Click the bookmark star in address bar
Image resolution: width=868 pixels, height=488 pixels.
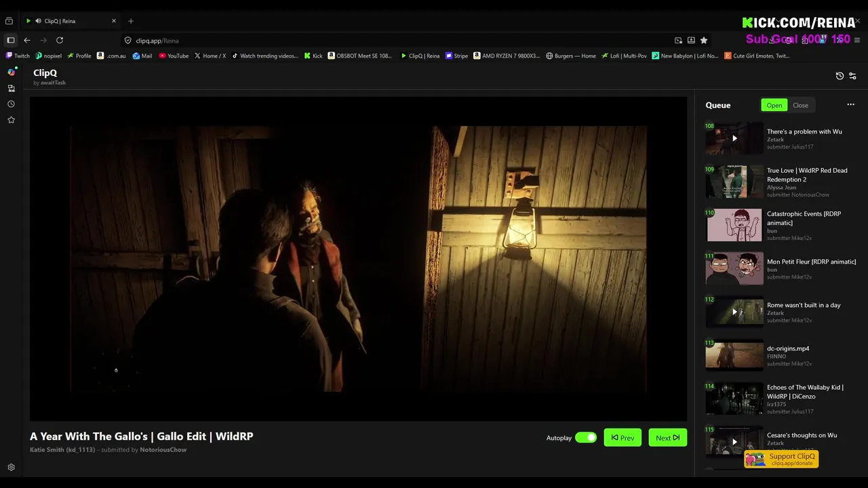tap(704, 40)
